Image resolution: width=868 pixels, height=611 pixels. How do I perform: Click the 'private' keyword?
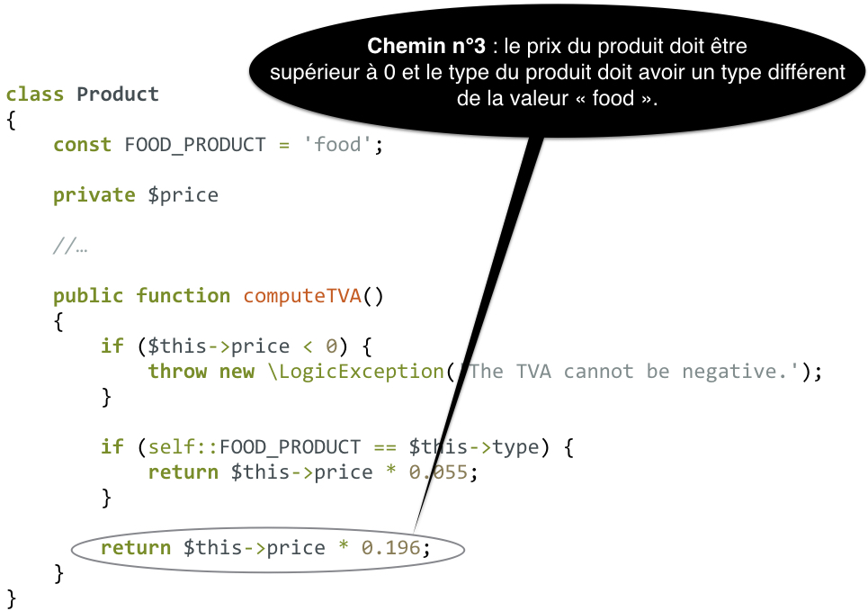tap(94, 195)
